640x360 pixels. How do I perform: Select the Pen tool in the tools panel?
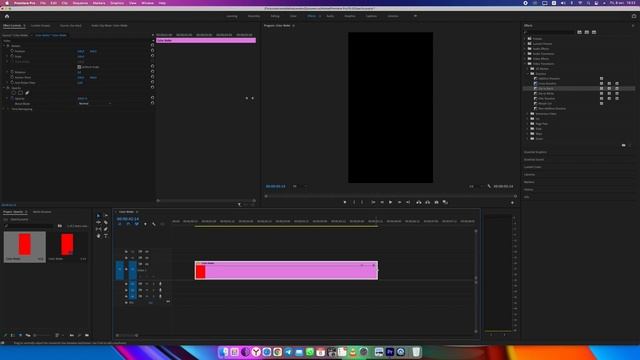[x=106, y=229]
